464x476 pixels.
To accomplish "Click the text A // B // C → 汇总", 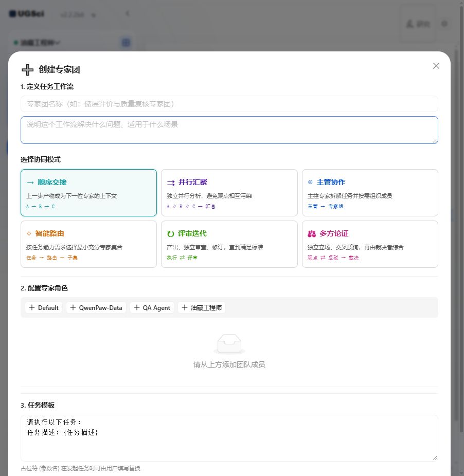I will pos(191,207).
